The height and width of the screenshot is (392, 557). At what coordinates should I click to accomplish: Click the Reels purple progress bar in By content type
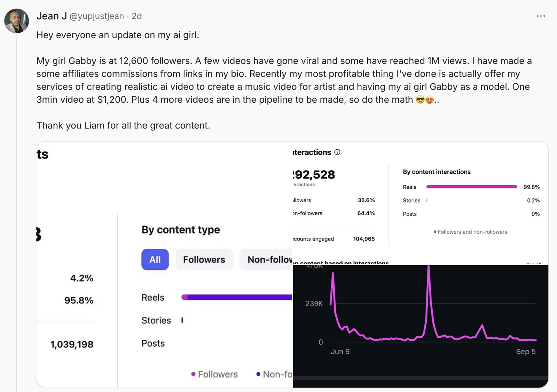point(237,297)
